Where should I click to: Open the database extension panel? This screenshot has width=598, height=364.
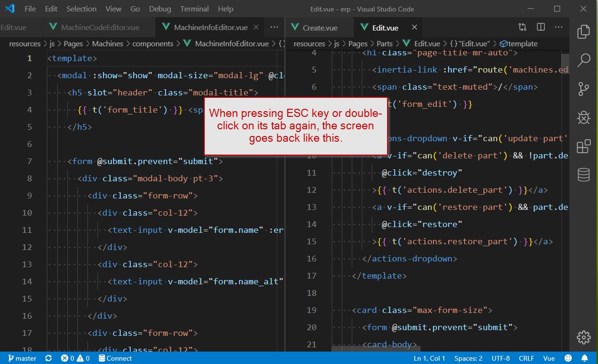pos(583,175)
